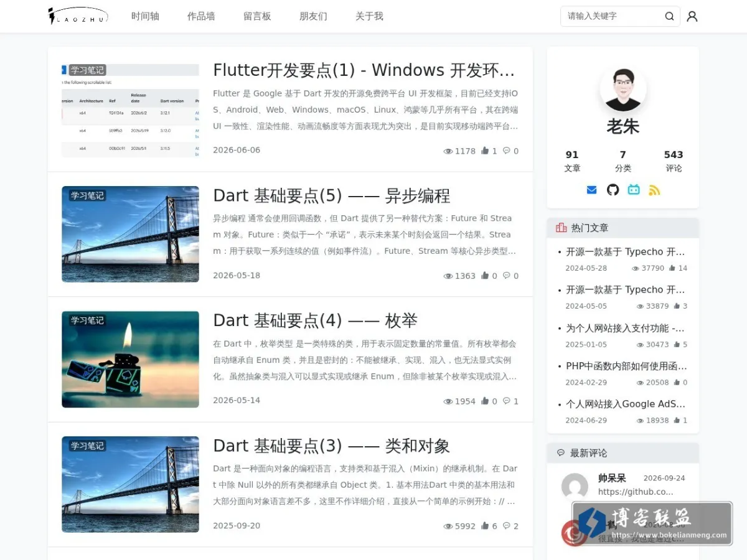Click comment icon on Dart 基础要点(4) post
The width and height of the screenshot is (747, 560).
[507, 401]
